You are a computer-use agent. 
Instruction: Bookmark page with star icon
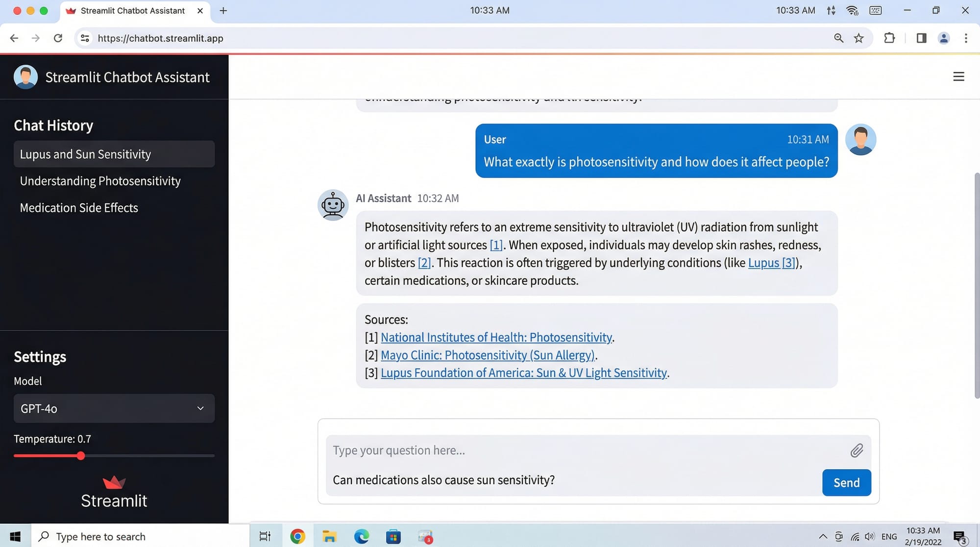(x=859, y=38)
